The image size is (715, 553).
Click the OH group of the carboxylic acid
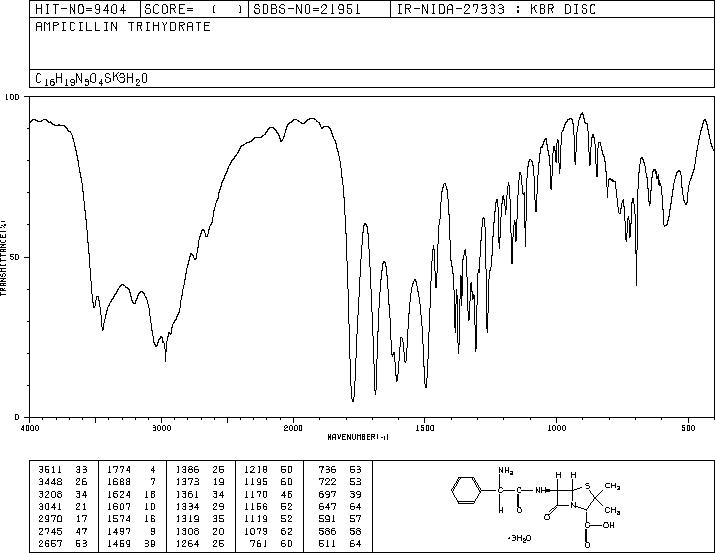tap(608, 525)
